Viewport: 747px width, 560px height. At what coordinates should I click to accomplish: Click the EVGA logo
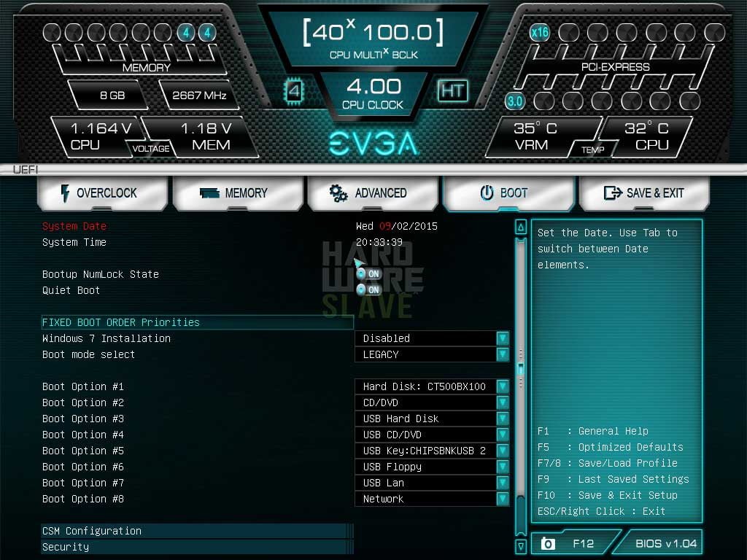pyautogui.click(x=373, y=143)
